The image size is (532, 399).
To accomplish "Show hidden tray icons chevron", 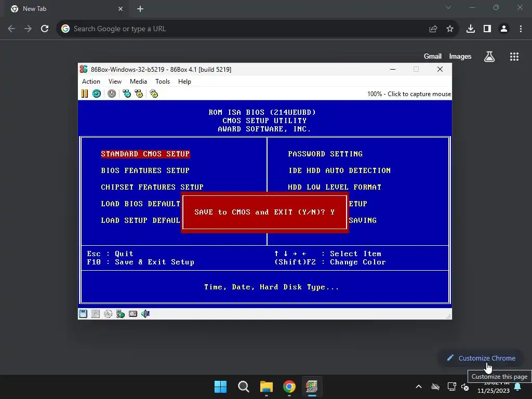I will coord(419,387).
